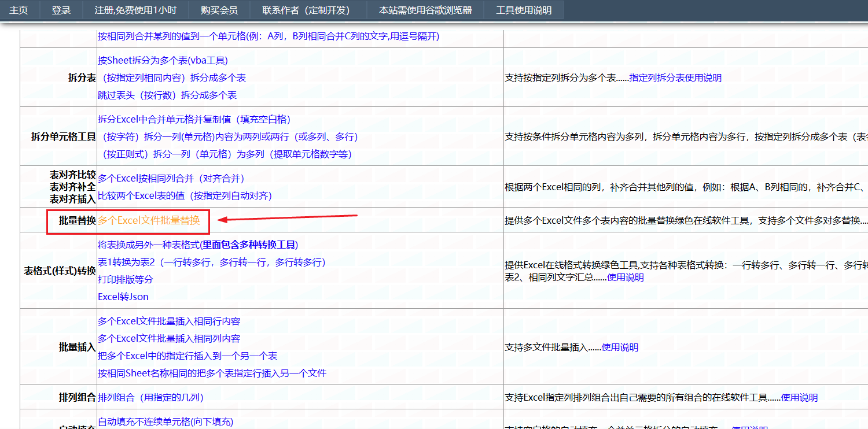Open the 主页 navigation item
Image resolution: width=868 pixels, height=429 pixels.
[x=18, y=9]
